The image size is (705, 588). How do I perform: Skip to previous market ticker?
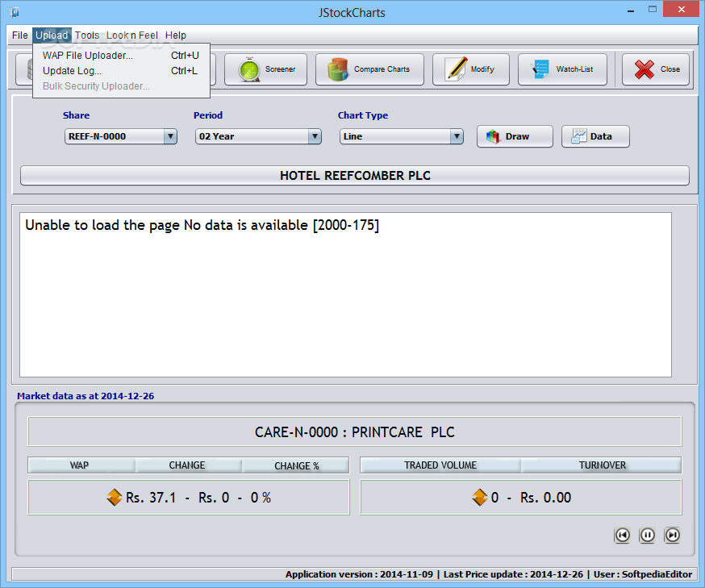pyautogui.click(x=622, y=535)
